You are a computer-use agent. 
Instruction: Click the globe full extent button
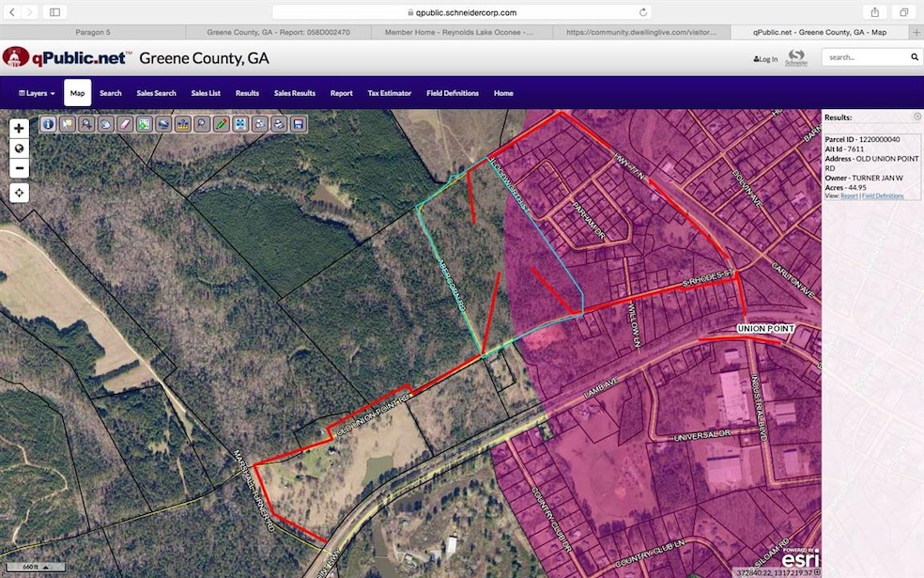tap(19, 148)
